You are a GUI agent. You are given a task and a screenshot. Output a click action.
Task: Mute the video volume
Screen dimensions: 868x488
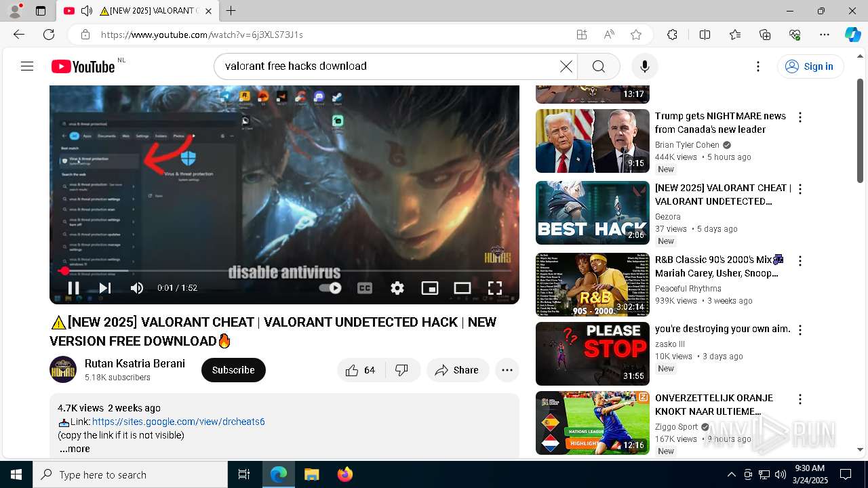137,288
